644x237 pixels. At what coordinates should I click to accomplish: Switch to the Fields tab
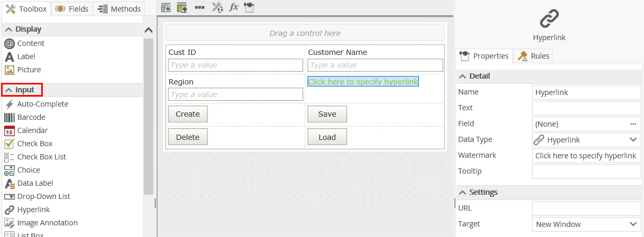point(72,8)
